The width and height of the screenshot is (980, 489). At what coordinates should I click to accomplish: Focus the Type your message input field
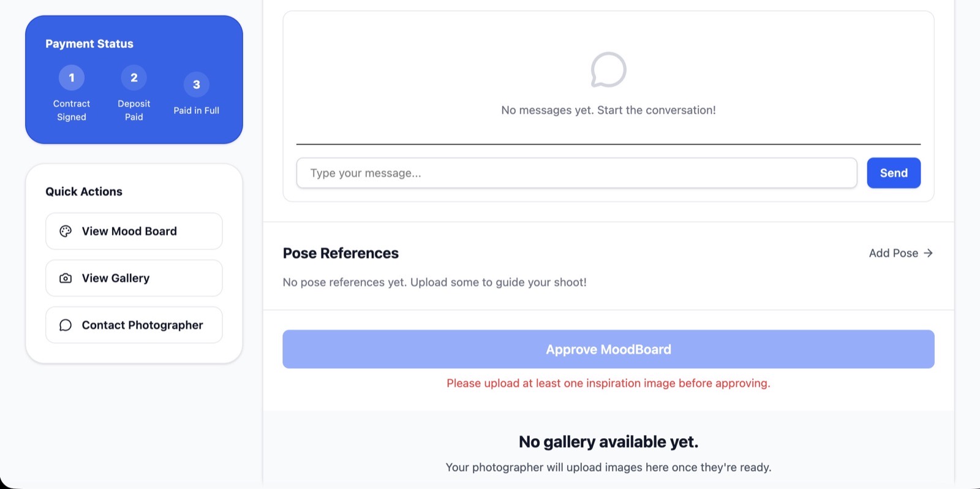576,173
